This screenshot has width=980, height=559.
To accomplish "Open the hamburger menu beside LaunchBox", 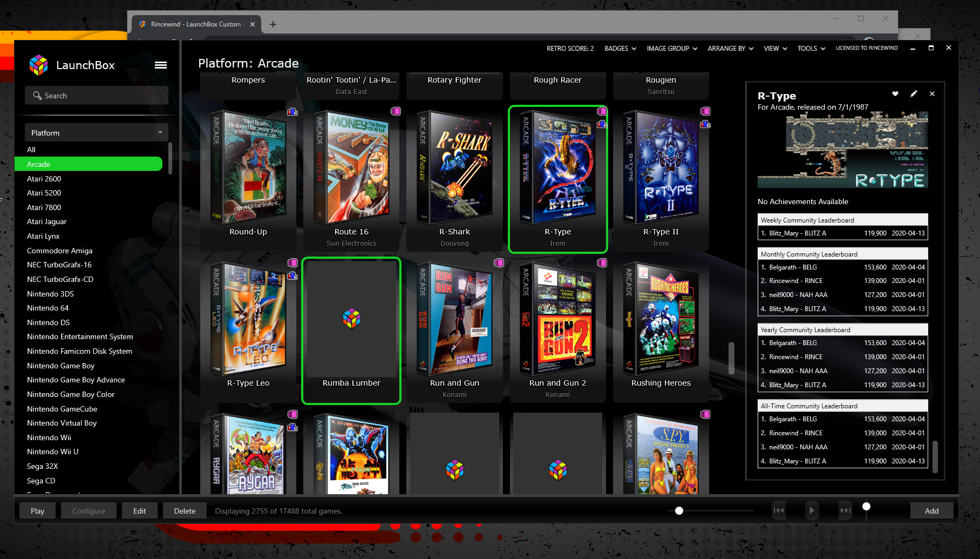I will coord(160,65).
